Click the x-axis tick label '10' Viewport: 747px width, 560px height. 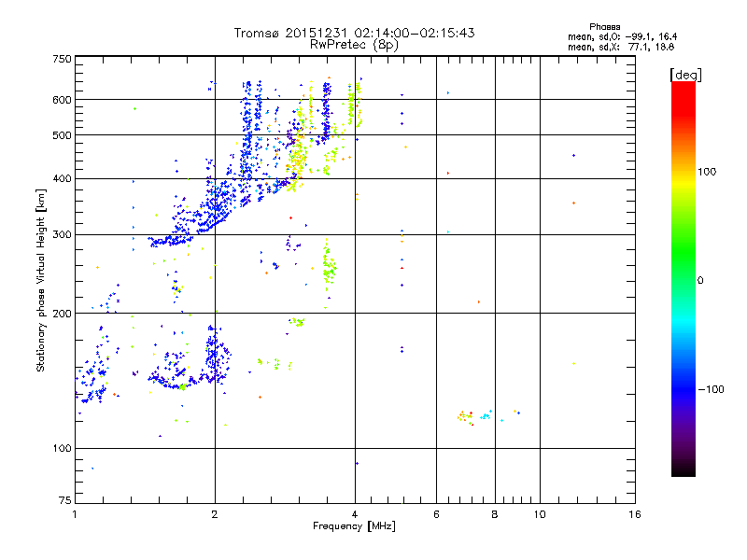click(x=540, y=514)
